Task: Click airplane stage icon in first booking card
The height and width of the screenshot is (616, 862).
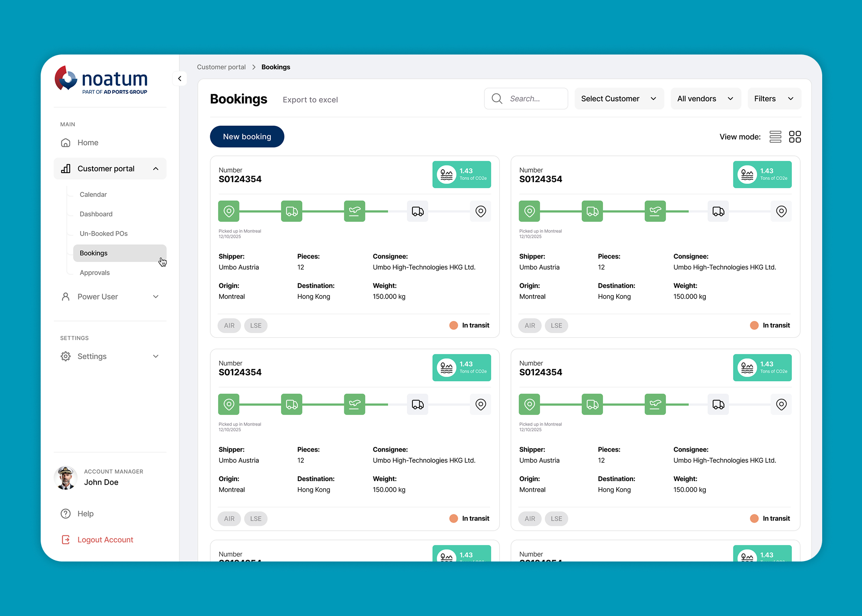Action: coord(354,211)
